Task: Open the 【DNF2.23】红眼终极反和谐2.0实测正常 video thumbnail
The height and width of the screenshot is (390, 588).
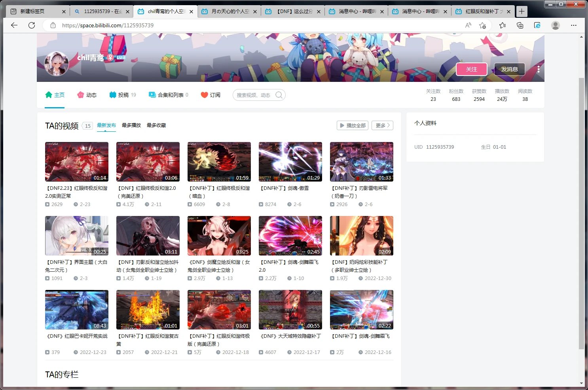Action: 77,162
